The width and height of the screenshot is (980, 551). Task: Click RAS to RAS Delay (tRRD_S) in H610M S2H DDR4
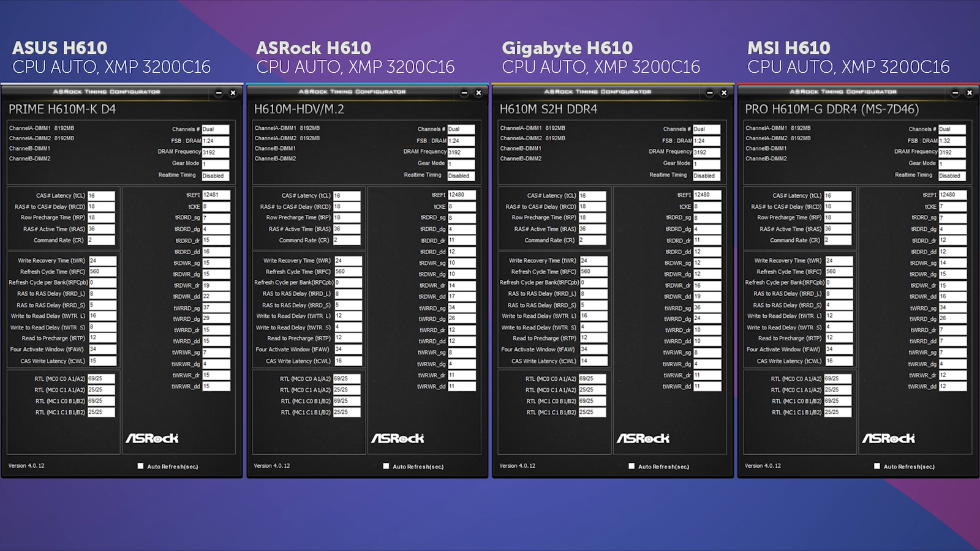tap(594, 305)
